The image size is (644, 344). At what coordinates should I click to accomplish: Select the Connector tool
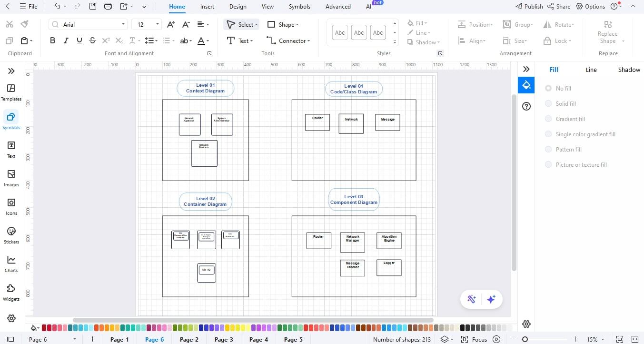click(288, 40)
